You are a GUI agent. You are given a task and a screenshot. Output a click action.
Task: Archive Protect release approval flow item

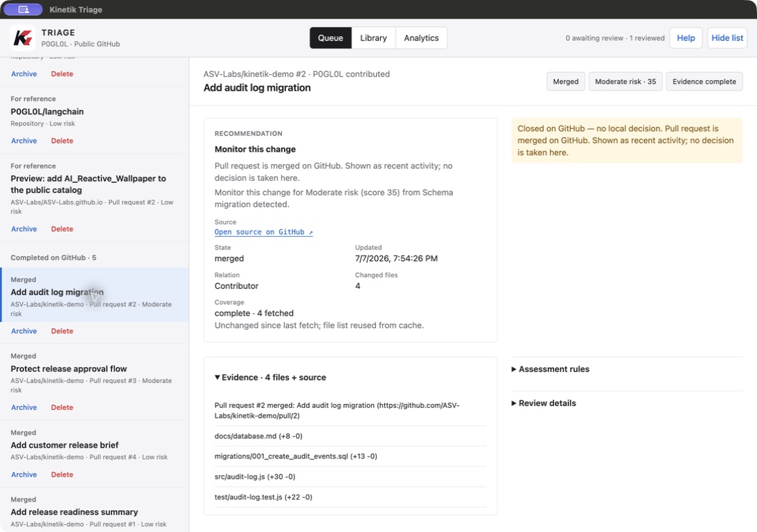tap(24, 407)
